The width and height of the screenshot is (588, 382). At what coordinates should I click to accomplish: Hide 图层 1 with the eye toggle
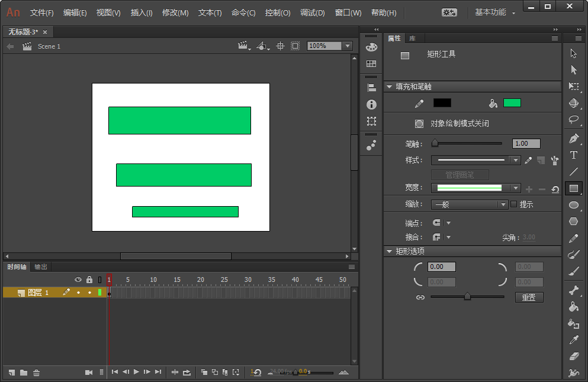tap(78, 292)
